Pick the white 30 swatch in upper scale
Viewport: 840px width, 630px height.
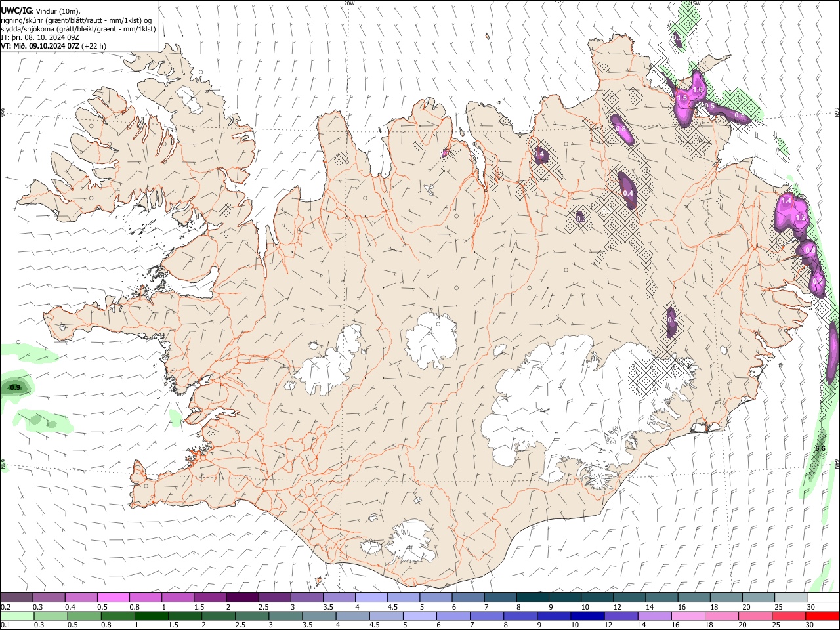click(x=823, y=597)
